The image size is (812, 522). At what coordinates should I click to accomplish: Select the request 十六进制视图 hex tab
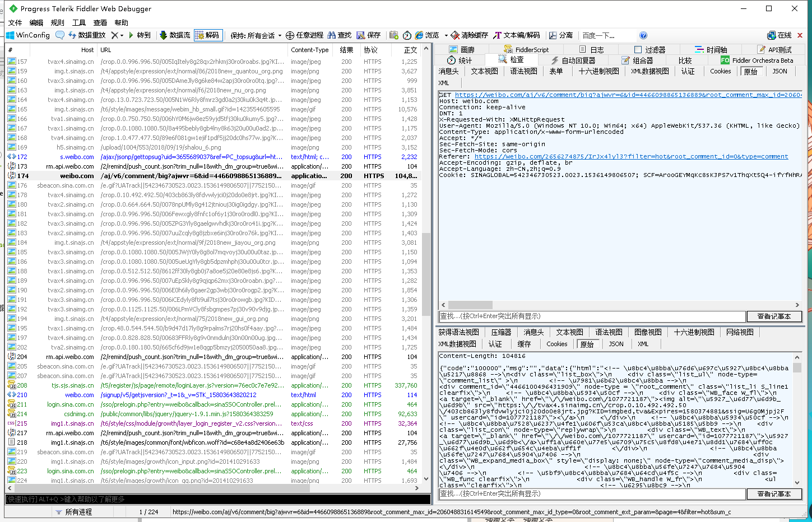598,71
